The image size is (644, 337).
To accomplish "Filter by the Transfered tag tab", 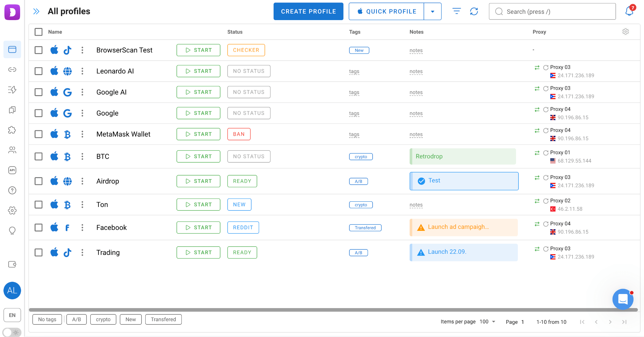I will click(x=163, y=319).
